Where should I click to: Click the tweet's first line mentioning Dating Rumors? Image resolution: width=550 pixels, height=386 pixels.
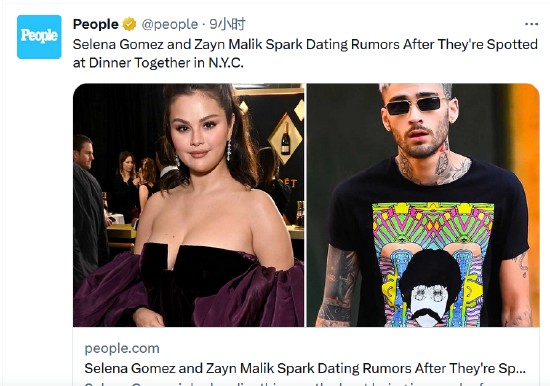pyautogui.click(x=305, y=45)
